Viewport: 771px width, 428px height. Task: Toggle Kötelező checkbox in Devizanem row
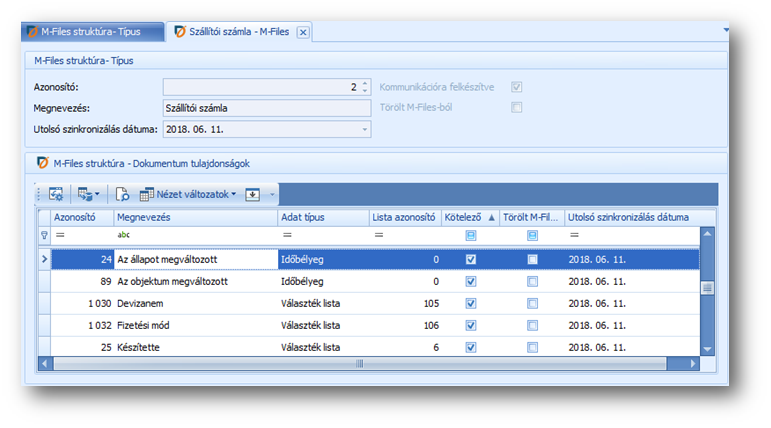[x=470, y=304]
